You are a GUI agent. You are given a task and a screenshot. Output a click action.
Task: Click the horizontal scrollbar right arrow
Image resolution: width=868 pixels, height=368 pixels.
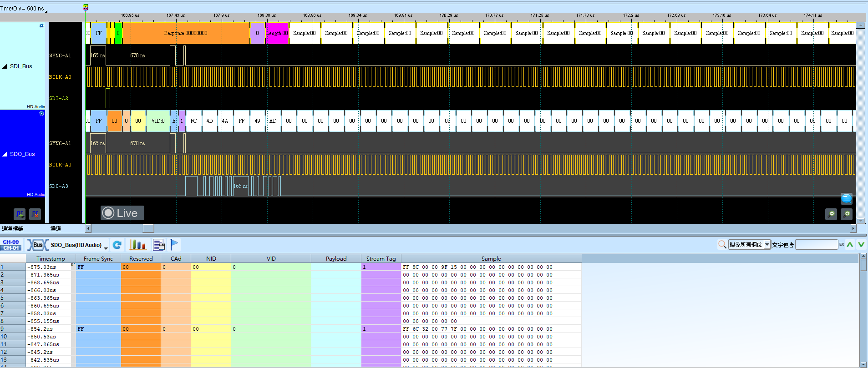pyautogui.click(x=853, y=228)
